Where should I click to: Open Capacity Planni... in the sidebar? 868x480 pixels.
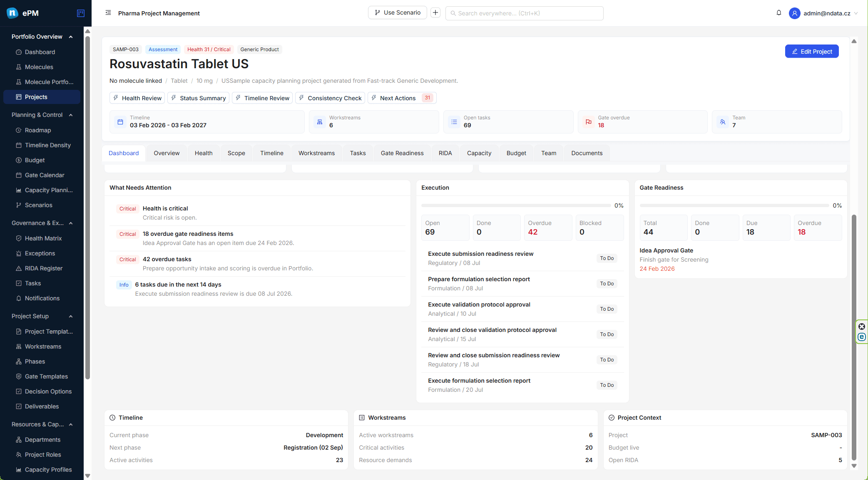[42, 190]
